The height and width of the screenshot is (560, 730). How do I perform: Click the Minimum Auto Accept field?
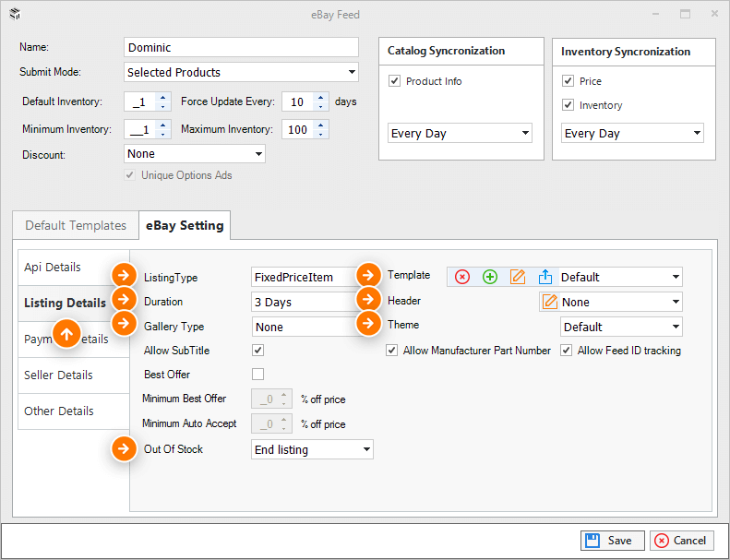coord(272,423)
